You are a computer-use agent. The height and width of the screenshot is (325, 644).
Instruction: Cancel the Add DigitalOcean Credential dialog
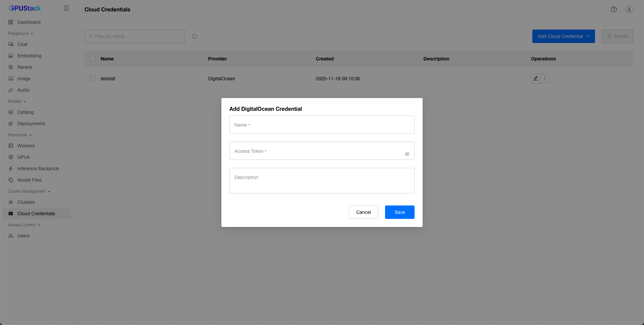tap(363, 212)
